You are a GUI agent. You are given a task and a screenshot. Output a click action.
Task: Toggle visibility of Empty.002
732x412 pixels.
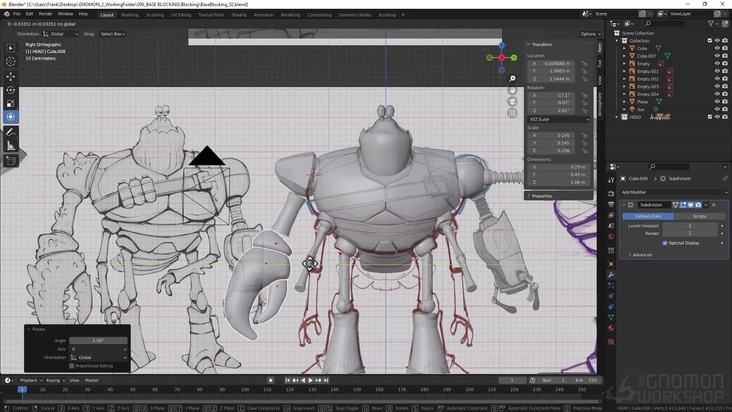pos(718,78)
